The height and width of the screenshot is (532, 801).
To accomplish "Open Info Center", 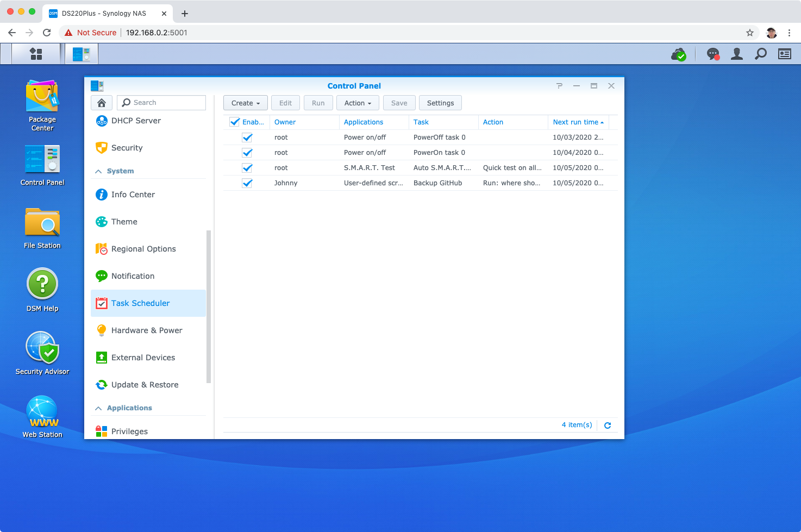I will coord(148,195).
